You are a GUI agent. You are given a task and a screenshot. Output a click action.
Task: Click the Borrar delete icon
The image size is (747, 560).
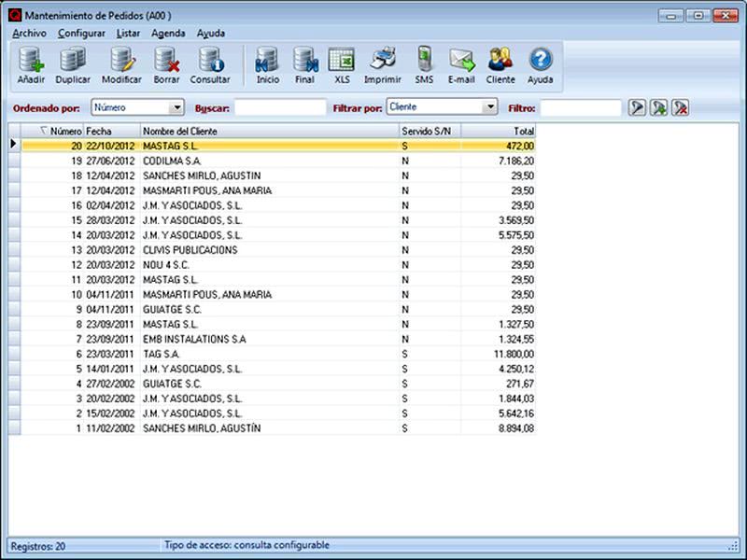click(166, 60)
